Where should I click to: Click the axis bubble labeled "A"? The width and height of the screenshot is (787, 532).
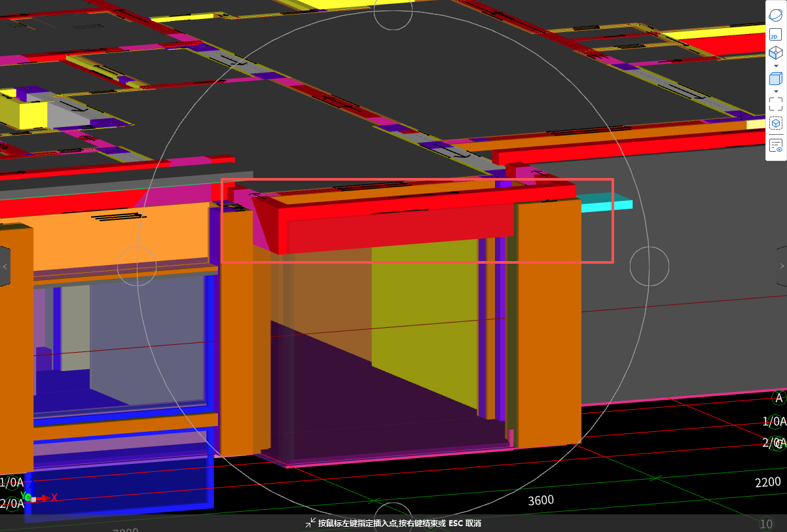click(x=778, y=398)
